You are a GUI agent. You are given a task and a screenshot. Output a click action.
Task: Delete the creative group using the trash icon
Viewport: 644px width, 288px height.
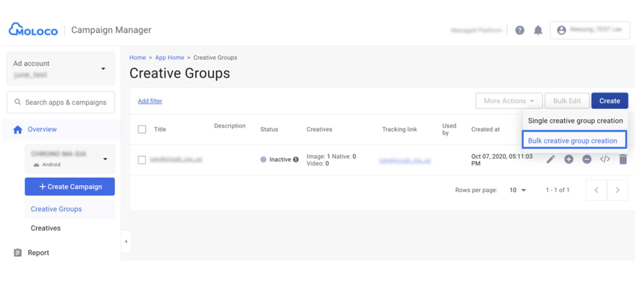[x=623, y=159]
